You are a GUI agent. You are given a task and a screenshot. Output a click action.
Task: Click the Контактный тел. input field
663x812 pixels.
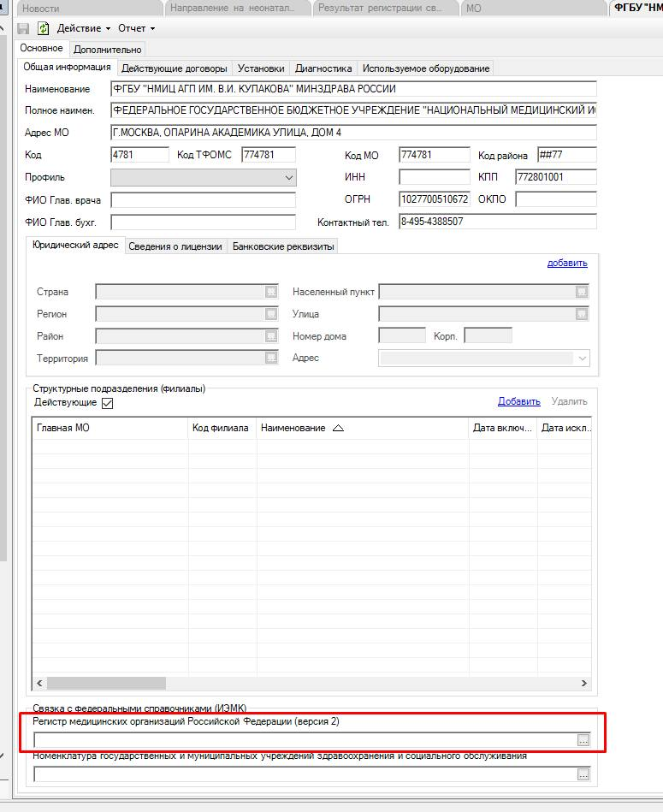[x=497, y=222]
